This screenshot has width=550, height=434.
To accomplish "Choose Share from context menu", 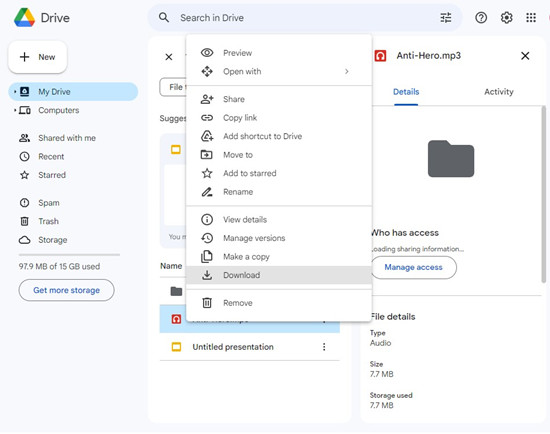I will pyautogui.click(x=279, y=99).
